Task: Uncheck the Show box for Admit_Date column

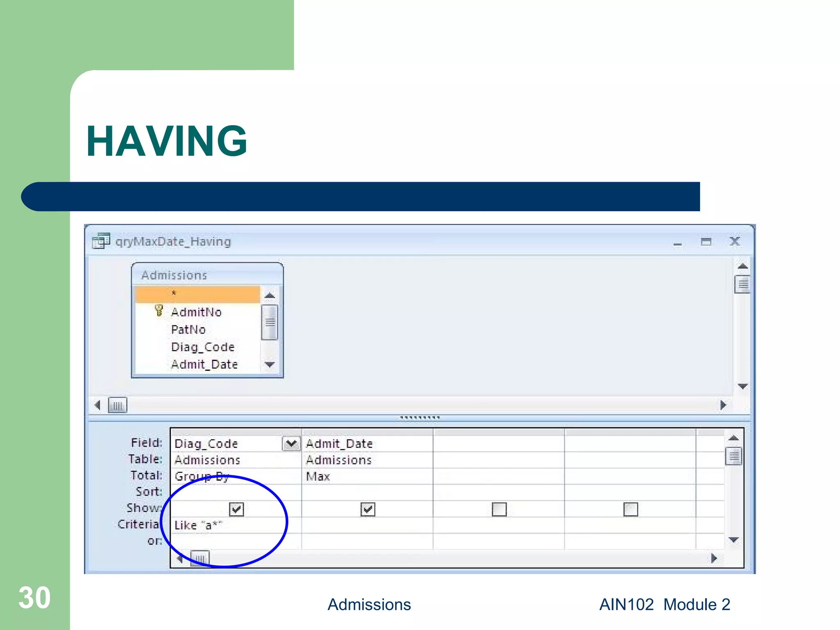Action: 367,509
